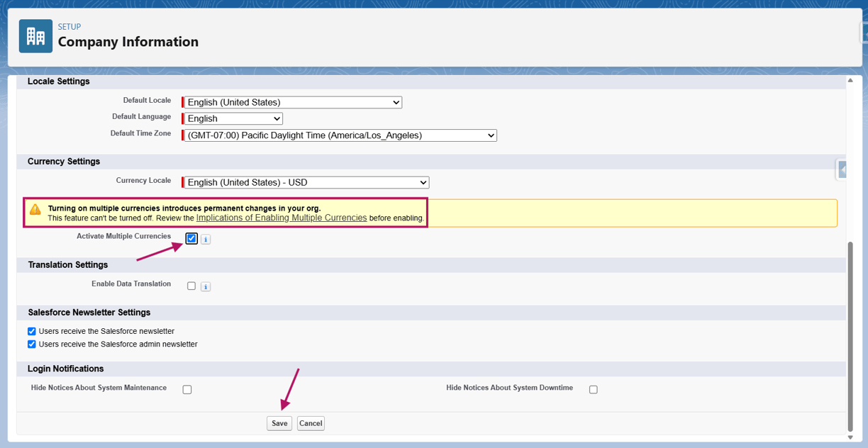Open the Default Locale dropdown
Image resolution: width=868 pixels, height=448 pixels.
(x=293, y=102)
